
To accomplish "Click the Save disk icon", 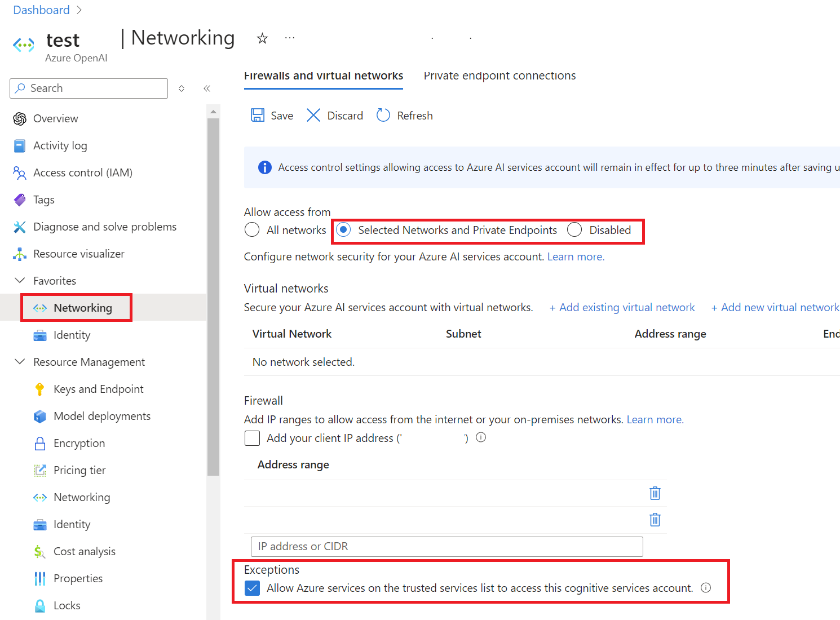I will coord(258,116).
